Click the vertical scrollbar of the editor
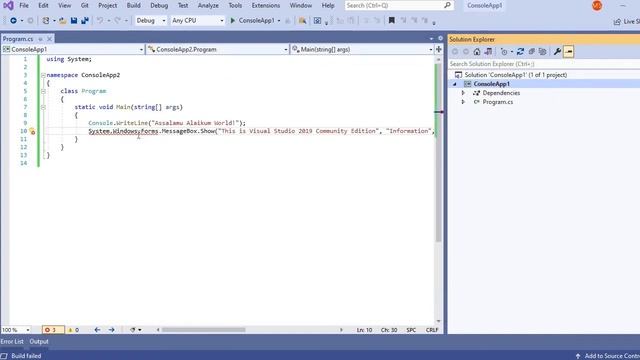 tap(439, 190)
